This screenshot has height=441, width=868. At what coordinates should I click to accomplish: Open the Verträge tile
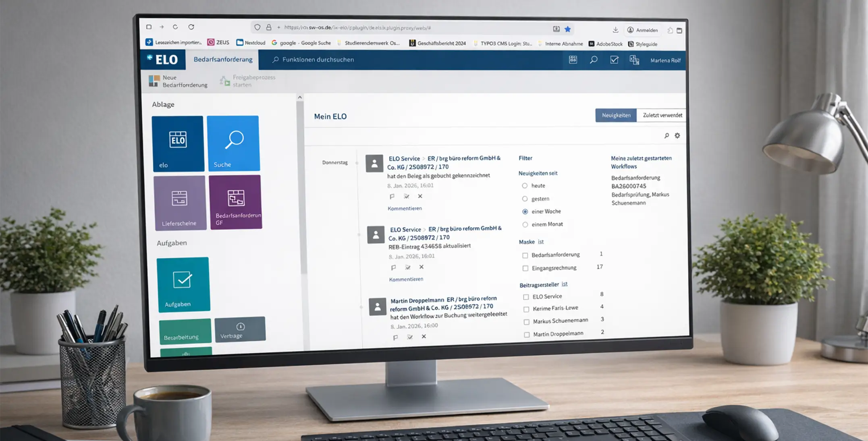(x=240, y=329)
